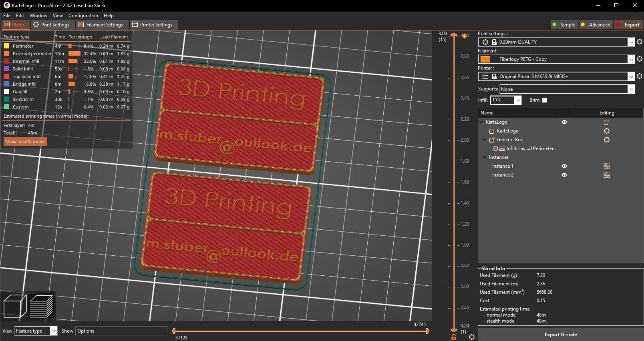The height and width of the screenshot is (341, 644).
Task: Toggle visibility eye for KarteLogo object
Action: click(x=564, y=122)
